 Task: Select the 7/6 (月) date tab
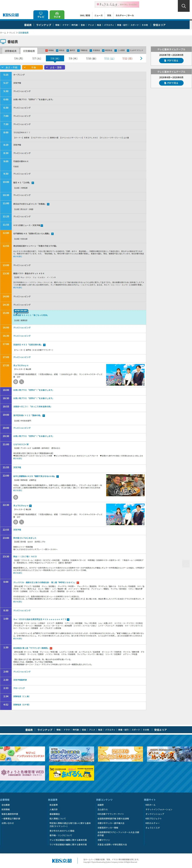(x=19, y=59)
